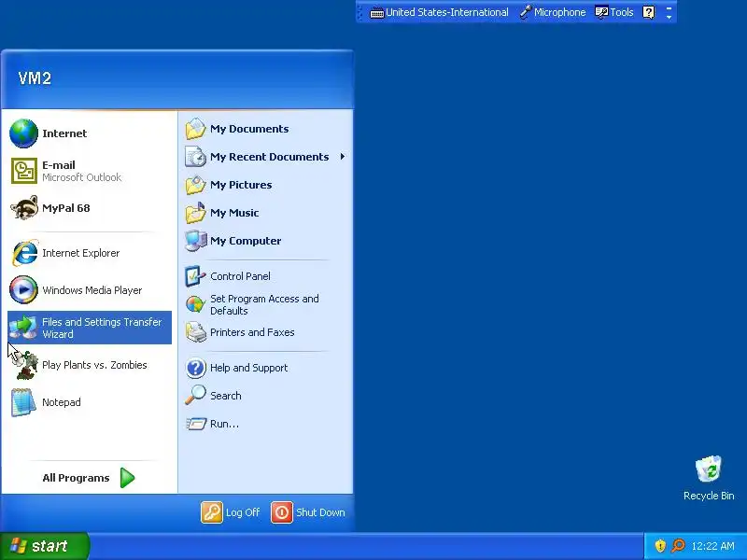Click the Run... icon
This screenshot has width=747, height=560.
pos(196,424)
